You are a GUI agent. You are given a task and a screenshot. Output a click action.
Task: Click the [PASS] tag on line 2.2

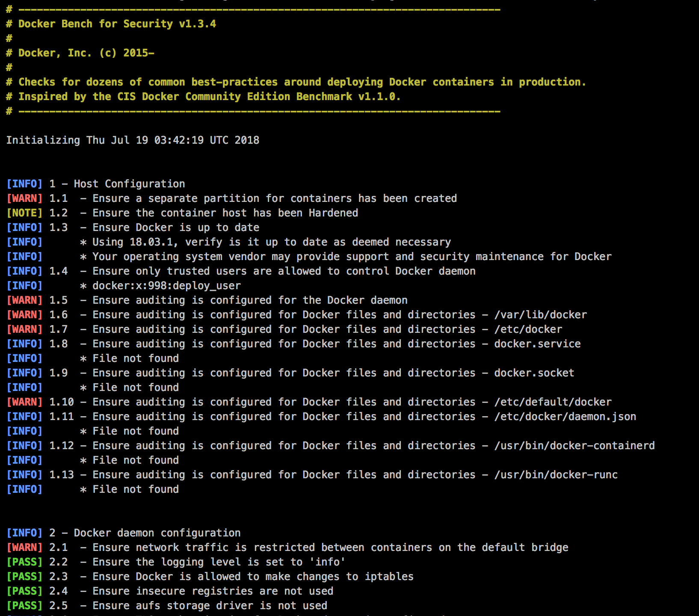(x=24, y=562)
